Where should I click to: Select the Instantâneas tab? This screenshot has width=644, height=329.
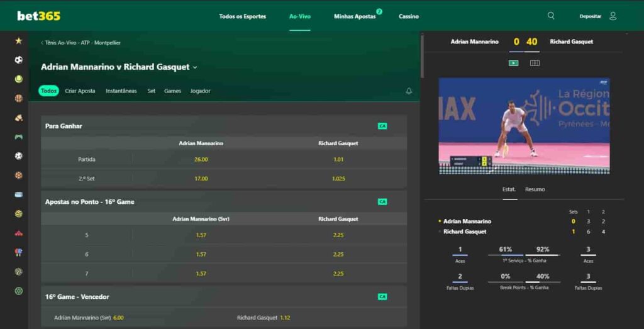click(121, 91)
